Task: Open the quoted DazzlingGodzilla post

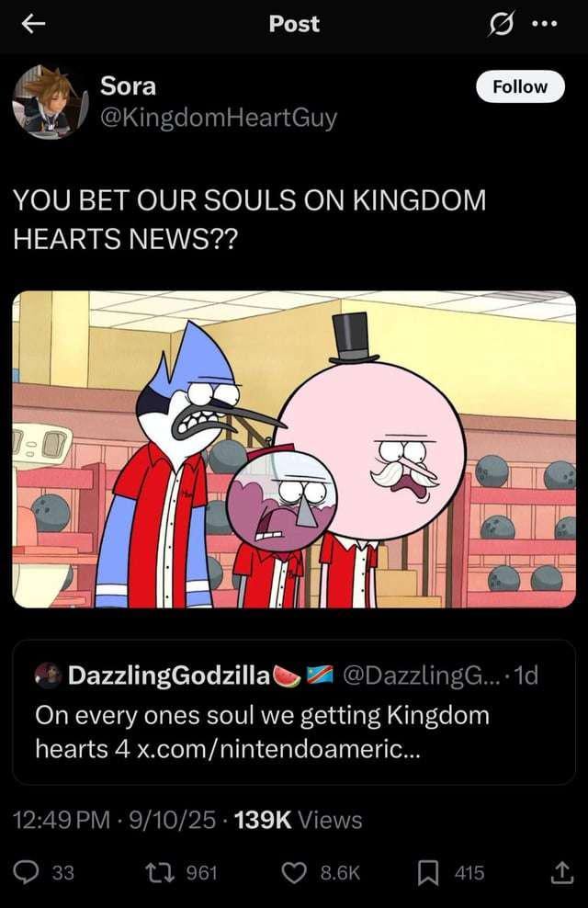Action: (294, 712)
